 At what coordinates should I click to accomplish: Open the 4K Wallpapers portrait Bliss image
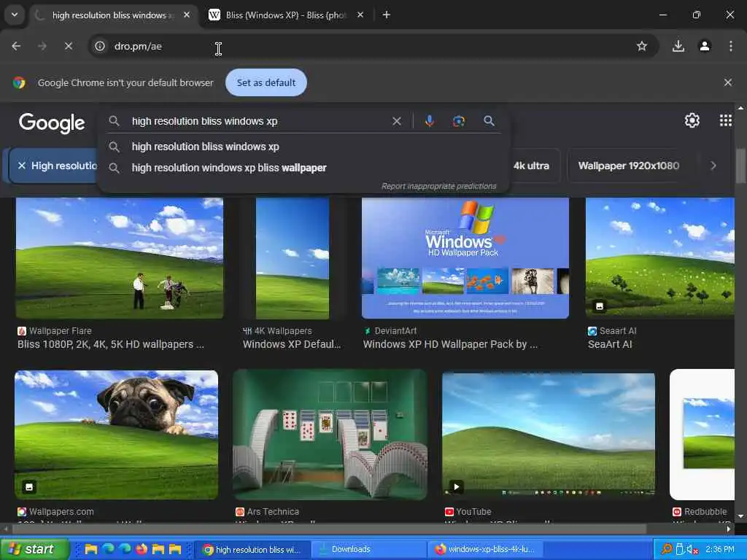(x=292, y=258)
